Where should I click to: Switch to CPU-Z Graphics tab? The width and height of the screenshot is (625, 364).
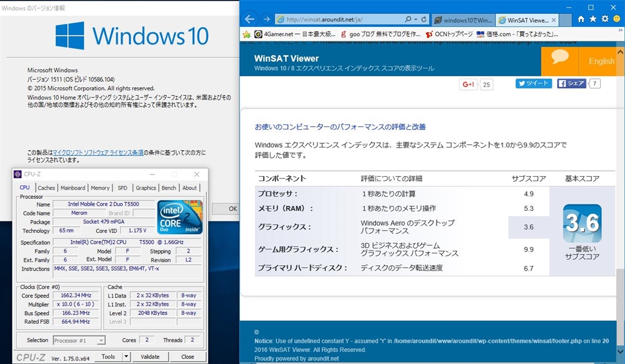click(x=146, y=188)
